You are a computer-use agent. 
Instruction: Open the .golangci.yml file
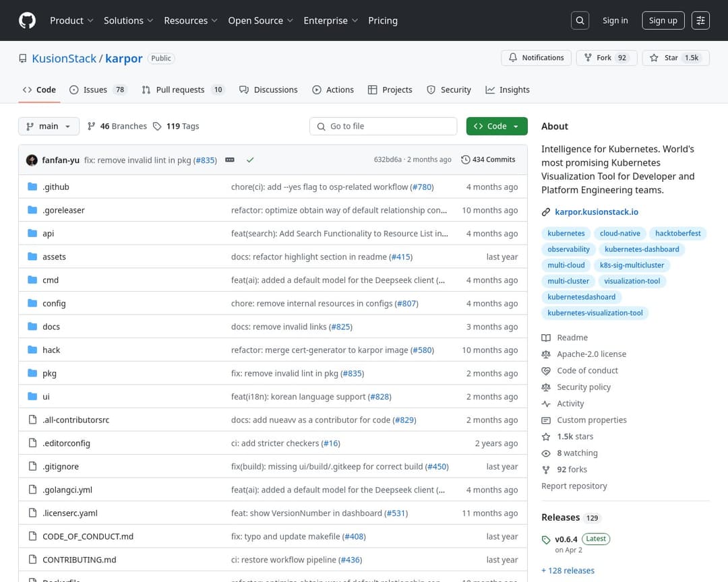(x=67, y=490)
